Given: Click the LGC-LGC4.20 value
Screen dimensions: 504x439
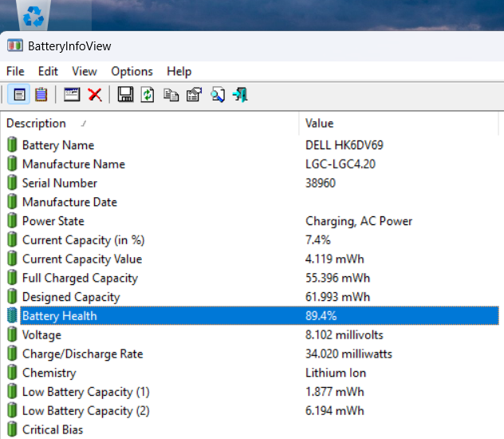Looking at the screenshot, I should (x=341, y=164).
